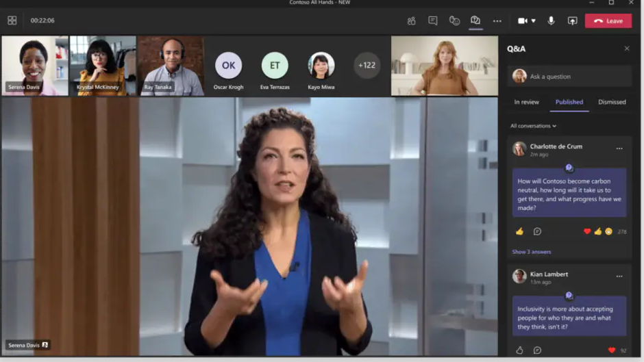Click the meeting timer 00:22:06
Viewport: 644px width, 362px height.
pyautogui.click(x=42, y=21)
